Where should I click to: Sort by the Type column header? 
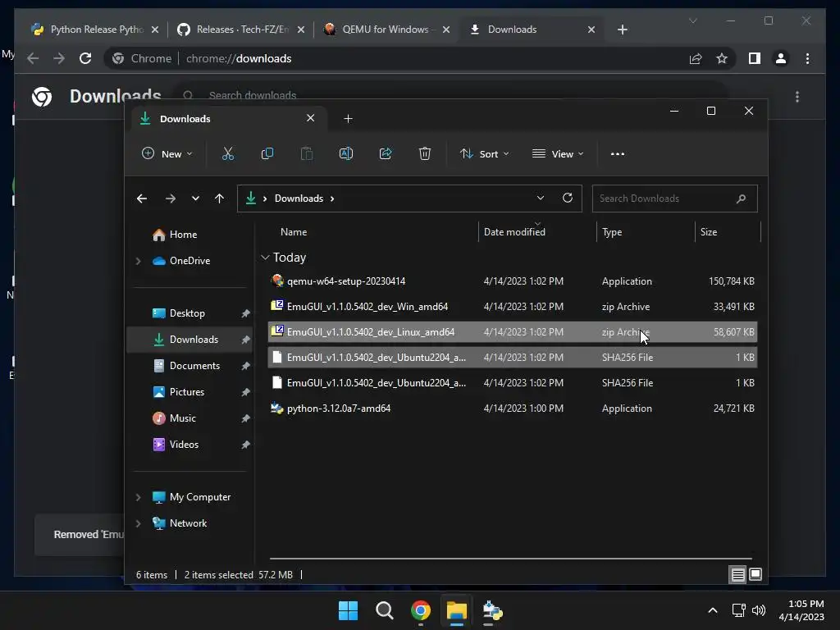[x=612, y=232]
